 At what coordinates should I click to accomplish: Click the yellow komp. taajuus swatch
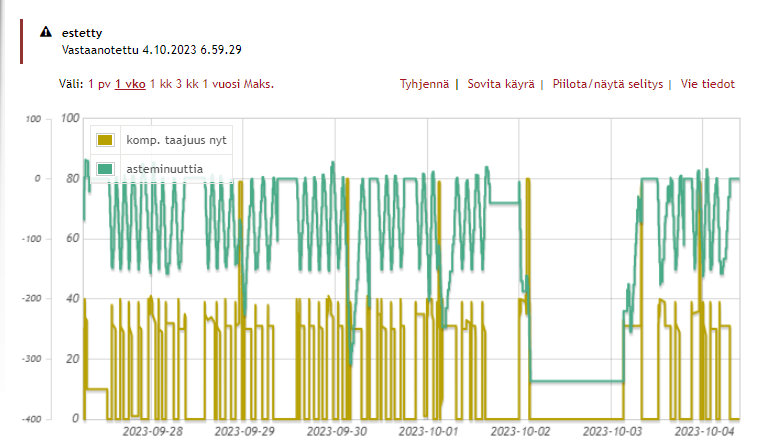[x=105, y=140]
